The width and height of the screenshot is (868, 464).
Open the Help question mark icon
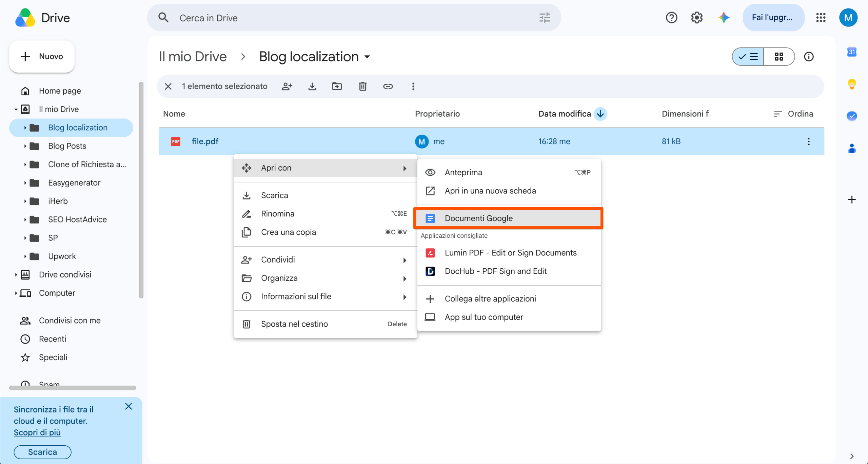671,18
